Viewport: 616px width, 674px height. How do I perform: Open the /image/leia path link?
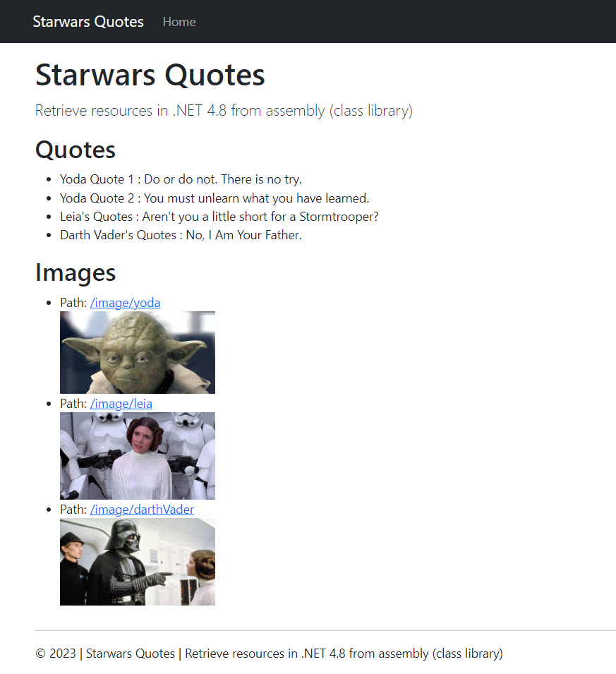(x=121, y=404)
